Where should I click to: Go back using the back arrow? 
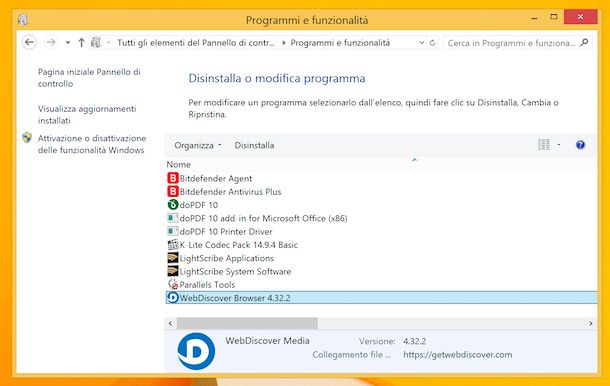(x=29, y=42)
